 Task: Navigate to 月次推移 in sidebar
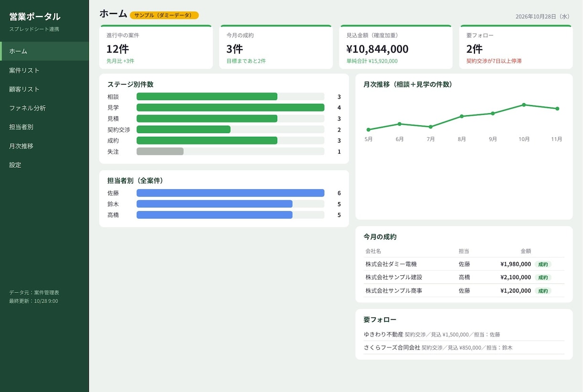point(44,146)
